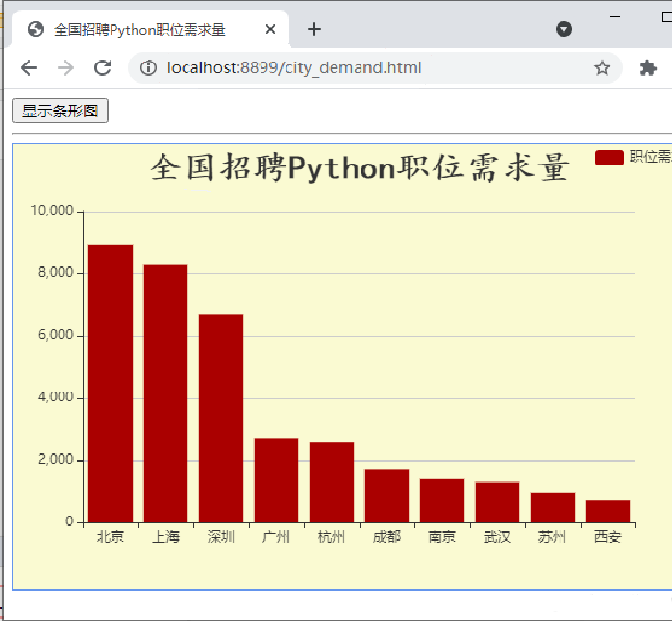Viewport: 672px width, 633px height.
Task: Click the 深圳 bar in the chart
Action: point(221,418)
